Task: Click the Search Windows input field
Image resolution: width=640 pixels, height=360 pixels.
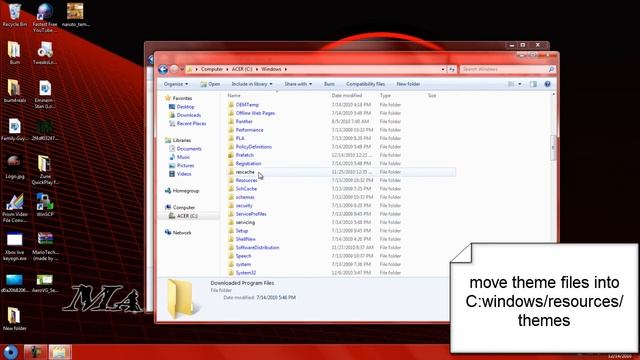Action: tap(504, 69)
